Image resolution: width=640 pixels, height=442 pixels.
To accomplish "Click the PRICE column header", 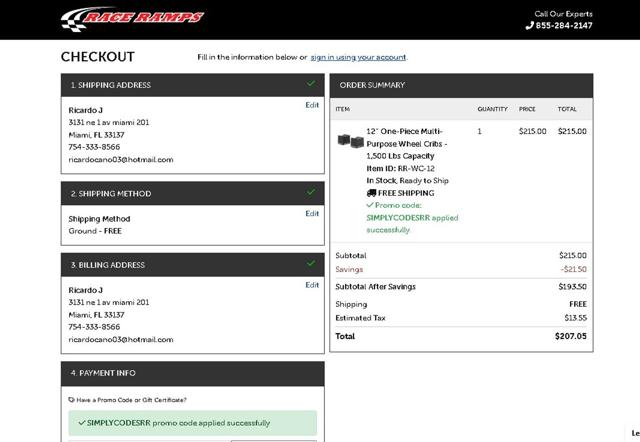I will (x=527, y=109).
